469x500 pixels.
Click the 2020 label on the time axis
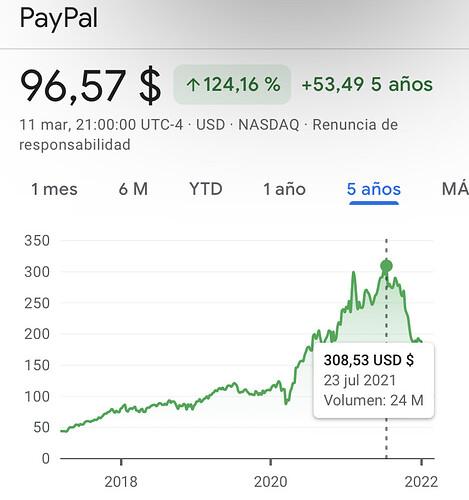(270, 482)
